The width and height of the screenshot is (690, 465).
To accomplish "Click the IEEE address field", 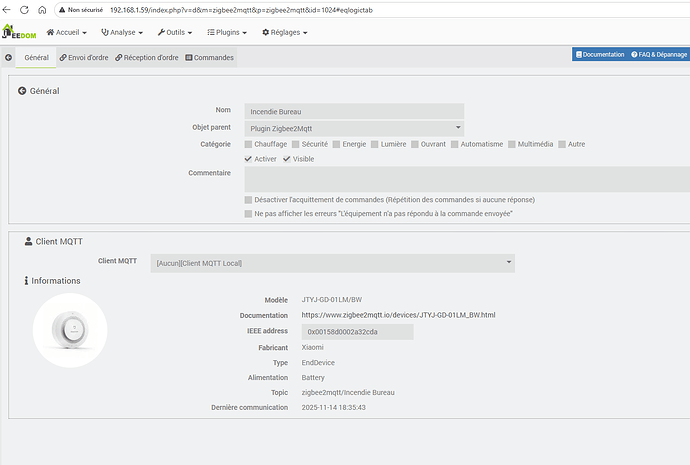I will 357,332.
